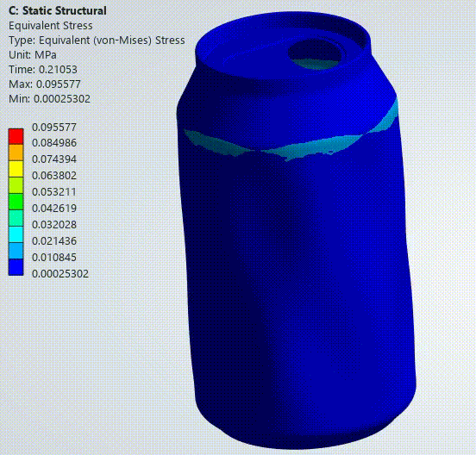Select the 'Type: Equivalent (von-Mises) Stress' line
This screenshot has height=455, width=476.
point(97,40)
